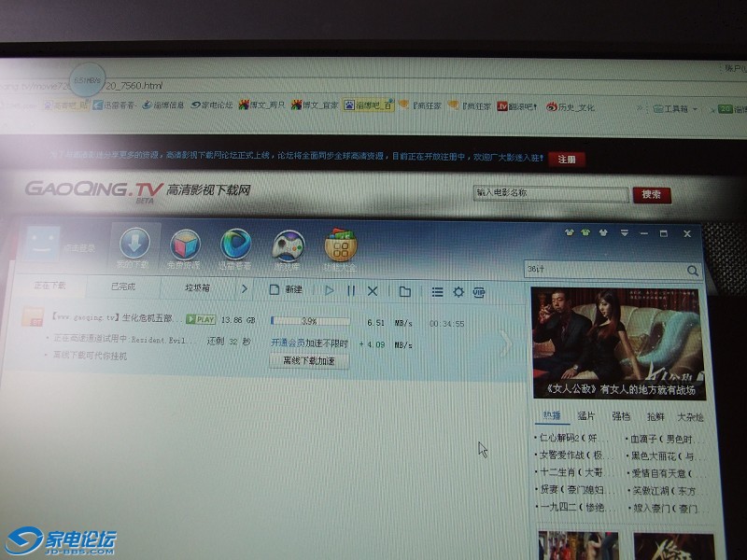The width and height of the screenshot is (747, 560).
Task: Click the 3.9% download progress bar
Action: click(x=309, y=321)
